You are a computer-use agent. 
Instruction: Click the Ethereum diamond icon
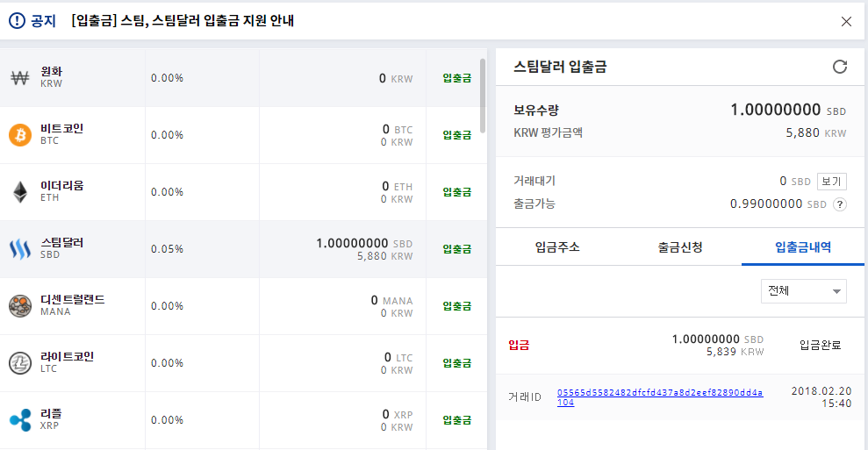click(x=20, y=192)
